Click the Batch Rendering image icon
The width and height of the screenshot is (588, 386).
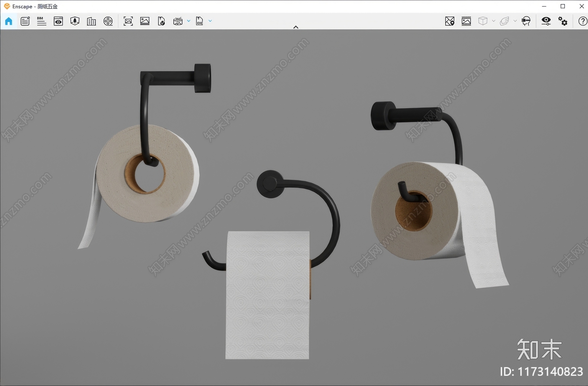[x=145, y=21]
